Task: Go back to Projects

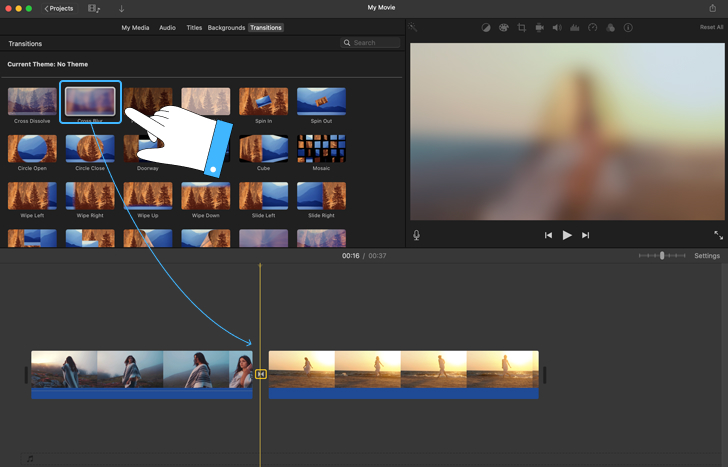Action: click(59, 8)
